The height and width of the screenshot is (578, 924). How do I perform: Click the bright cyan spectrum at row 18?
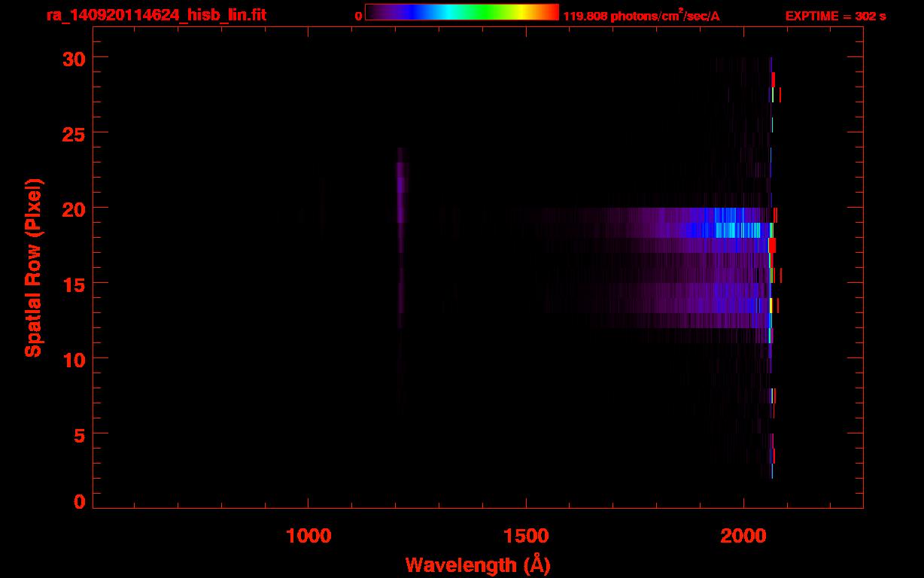(x=728, y=230)
